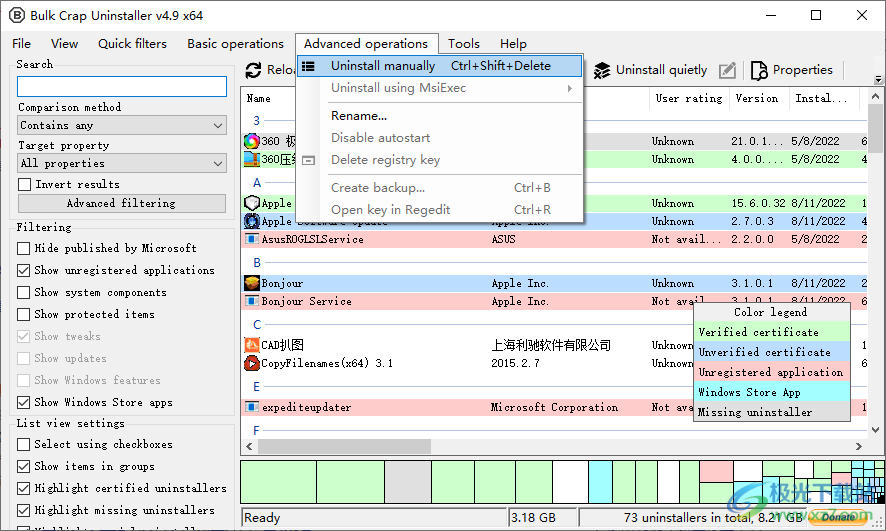Collapse the group A header
This screenshot has height=531, width=886.
click(x=257, y=183)
